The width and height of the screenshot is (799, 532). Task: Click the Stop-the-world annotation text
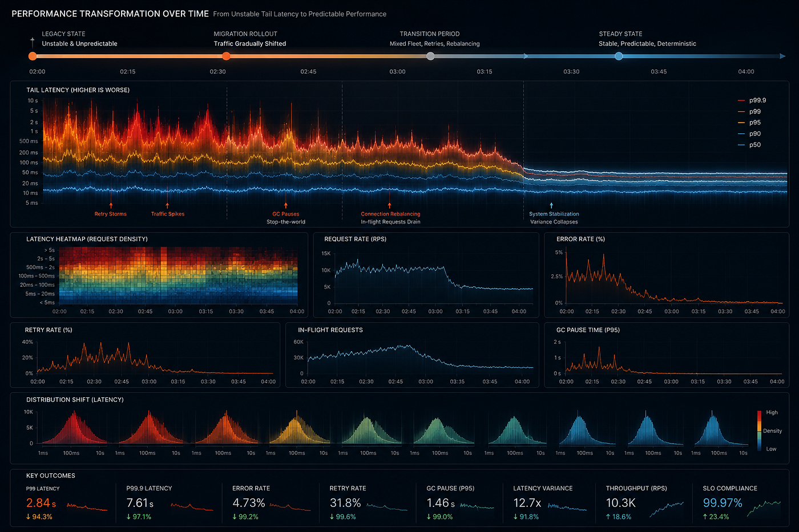286,222
